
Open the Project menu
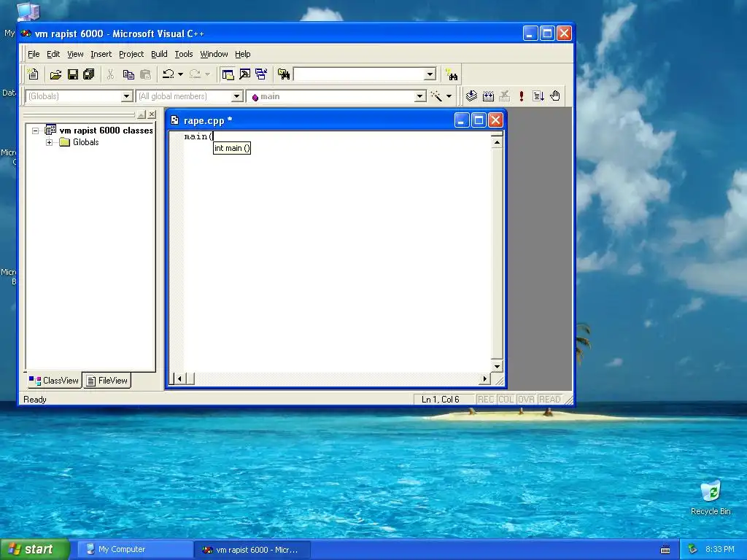(131, 54)
